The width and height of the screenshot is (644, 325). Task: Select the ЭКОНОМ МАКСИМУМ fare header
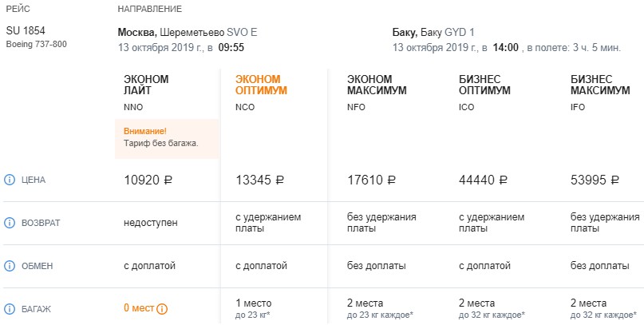coord(377,85)
